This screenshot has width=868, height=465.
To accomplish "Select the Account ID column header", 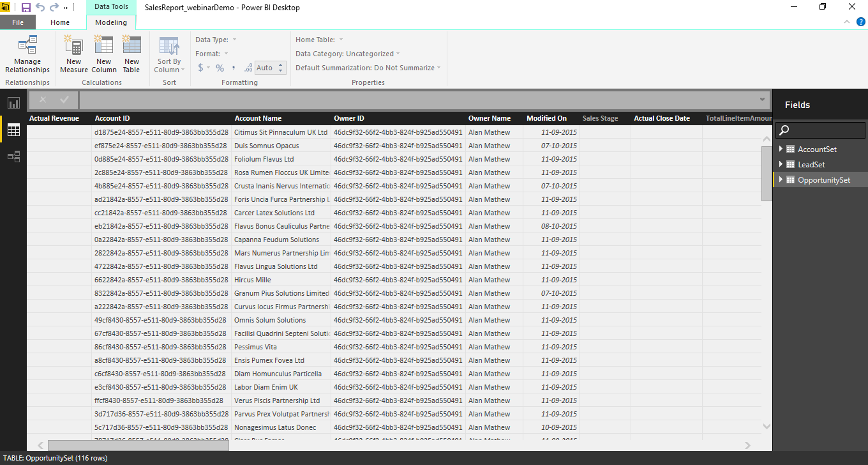I will point(161,118).
